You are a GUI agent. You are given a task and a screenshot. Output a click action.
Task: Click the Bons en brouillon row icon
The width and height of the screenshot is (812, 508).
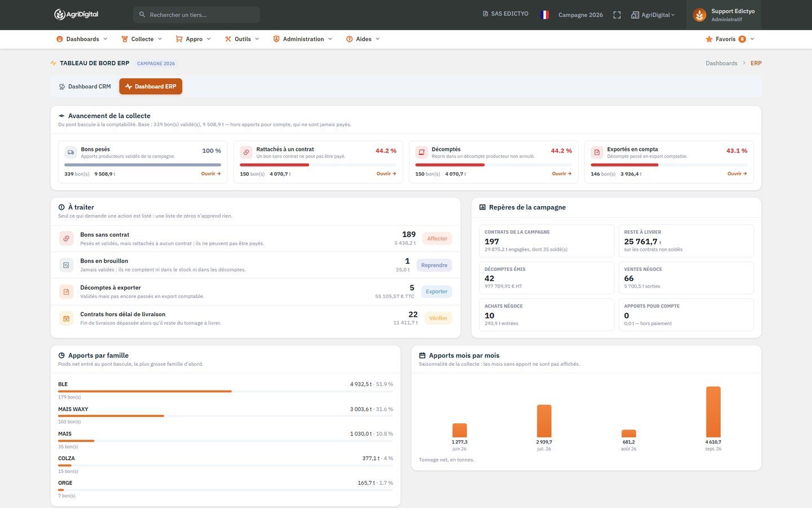[66, 265]
